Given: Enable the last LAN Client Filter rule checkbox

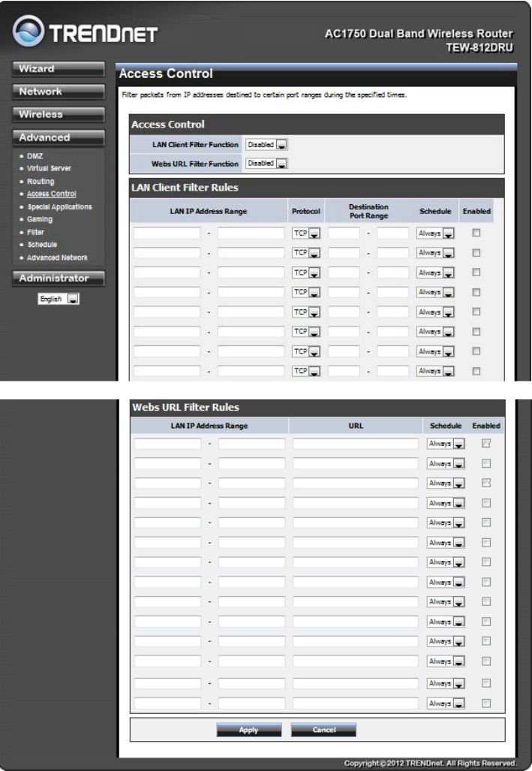Looking at the screenshot, I should click(x=476, y=371).
